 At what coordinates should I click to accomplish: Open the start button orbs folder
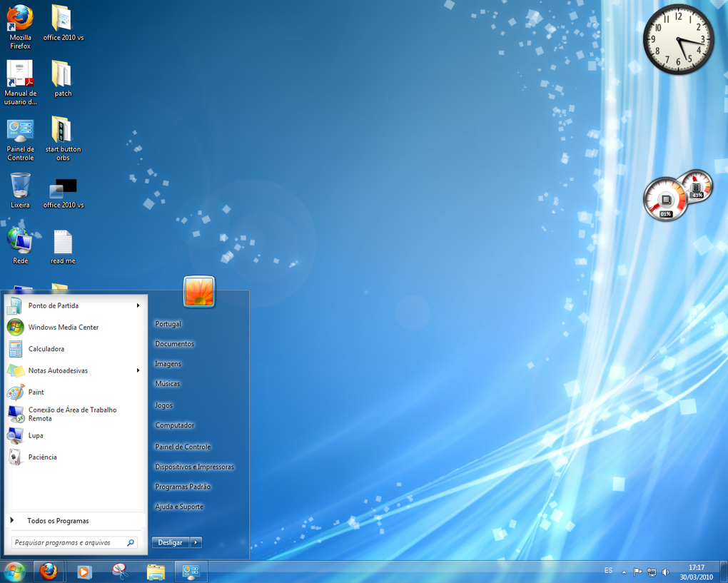(x=63, y=138)
